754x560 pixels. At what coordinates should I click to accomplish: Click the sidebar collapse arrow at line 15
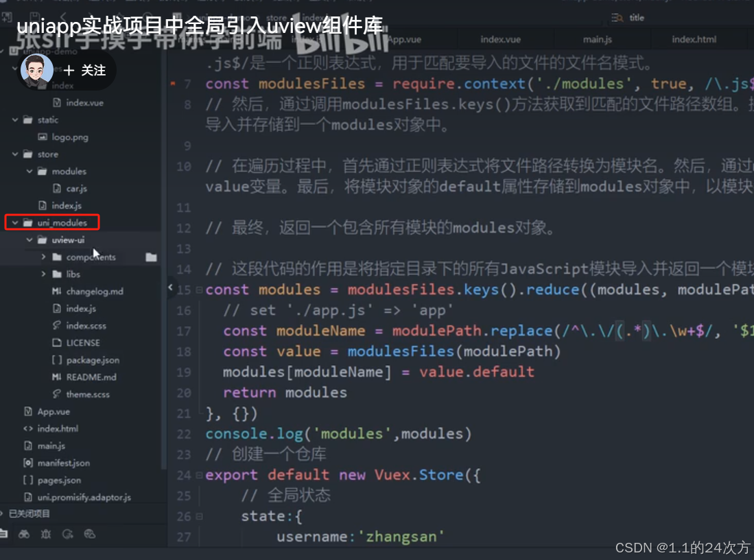(170, 288)
